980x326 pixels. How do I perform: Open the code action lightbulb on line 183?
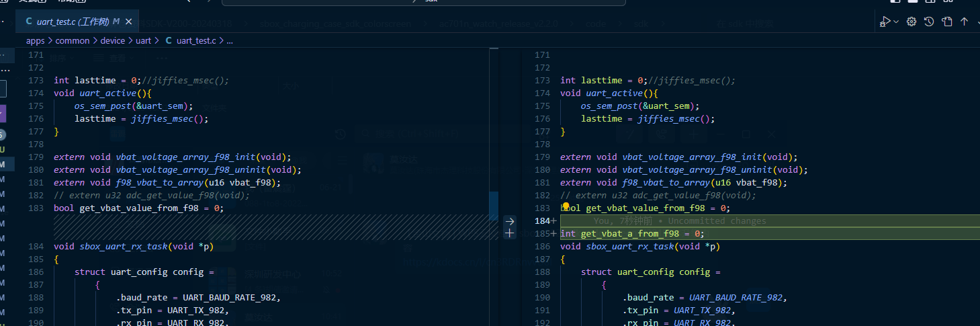566,207
